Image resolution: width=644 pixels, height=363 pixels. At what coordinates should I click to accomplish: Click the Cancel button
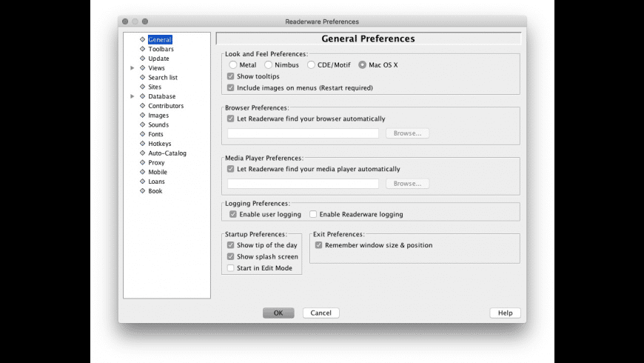pyautogui.click(x=321, y=313)
